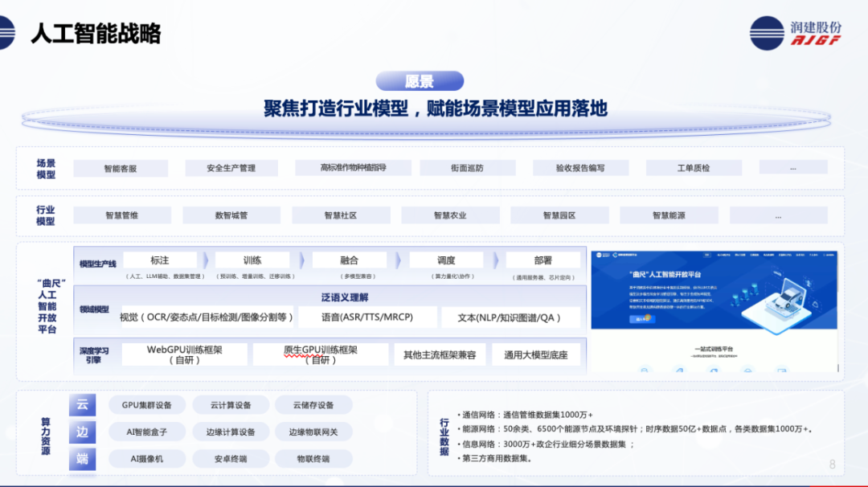Click the 聚焦打造行业模型 vision headline
Screen dimensions: 868x487
[x=436, y=108]
